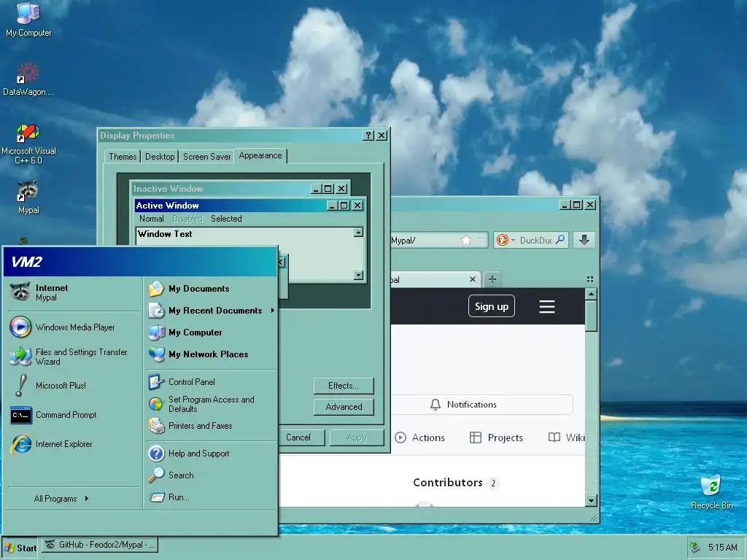This screenshot has height=560, width=747.
Task: Start Files and Settings Transfer Wizard
Action: pyautogui.click(x=71, y=357)
